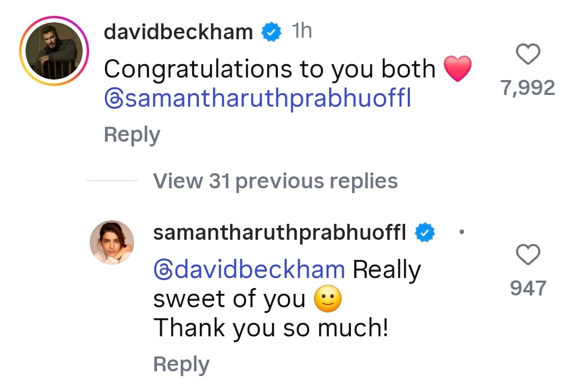Image resolution: width=569 pixels, height=392 pixels.
Task: Open the samantharuthprabhuoffl reply author username
Action: pyautogui.click(x=279, y=233)
